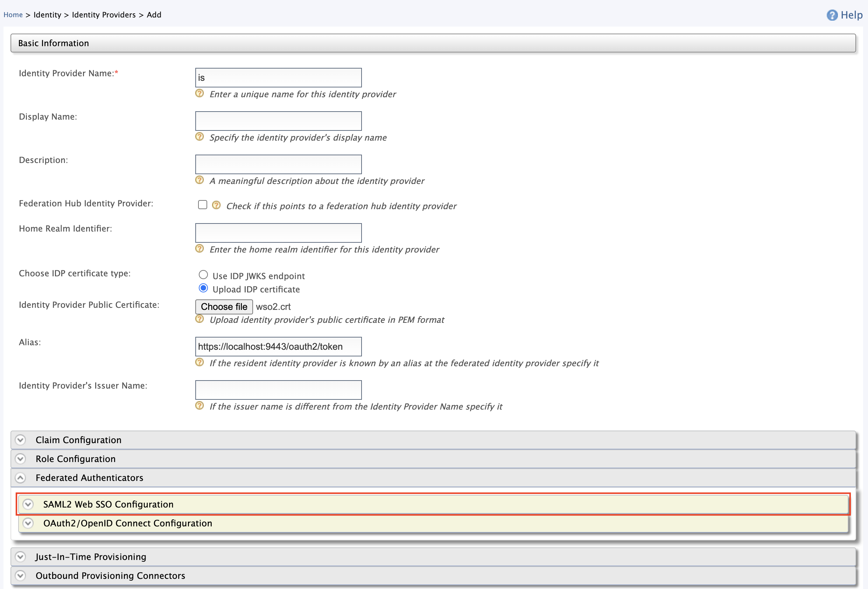The image size is (868, 589).
Task: Select the Upload IDP certificate option
Action: coord(204,288)
